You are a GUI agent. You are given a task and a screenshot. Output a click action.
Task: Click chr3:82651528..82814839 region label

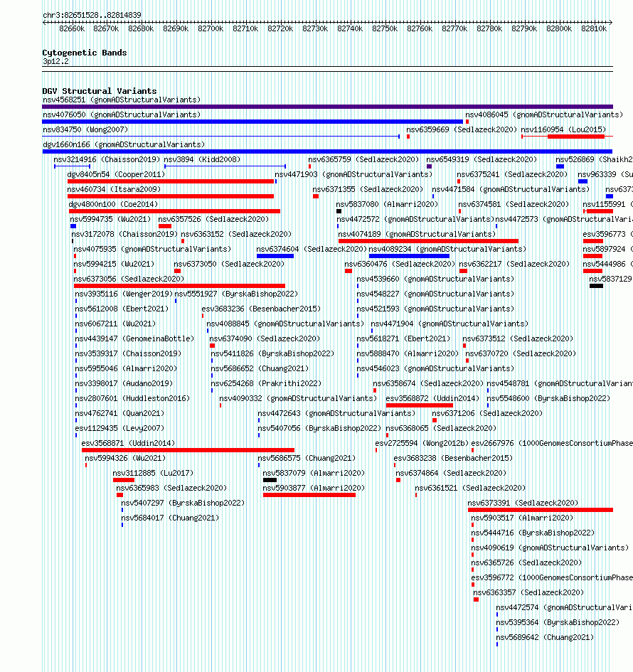tap(92, 15)
